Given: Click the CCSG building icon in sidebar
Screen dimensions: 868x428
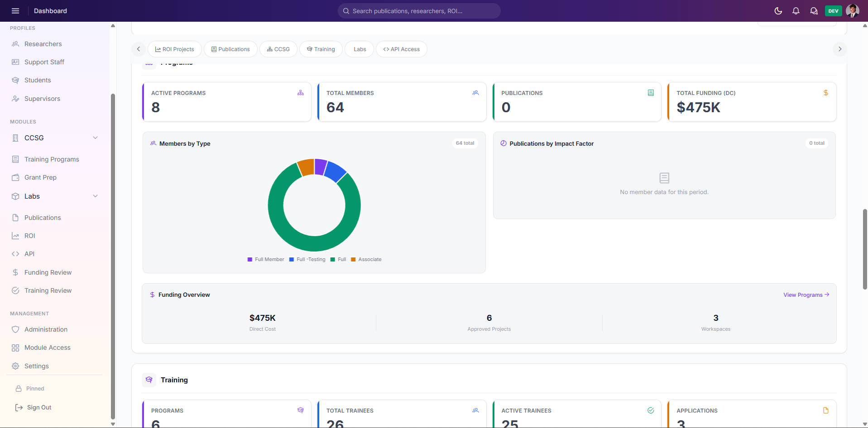Looking at the screenshot, I should point(15,138).
